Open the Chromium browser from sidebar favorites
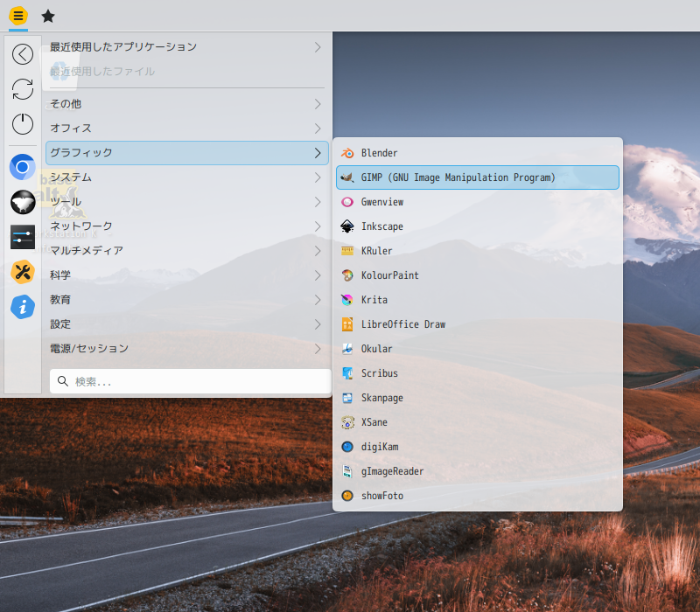 pos(23,167)
